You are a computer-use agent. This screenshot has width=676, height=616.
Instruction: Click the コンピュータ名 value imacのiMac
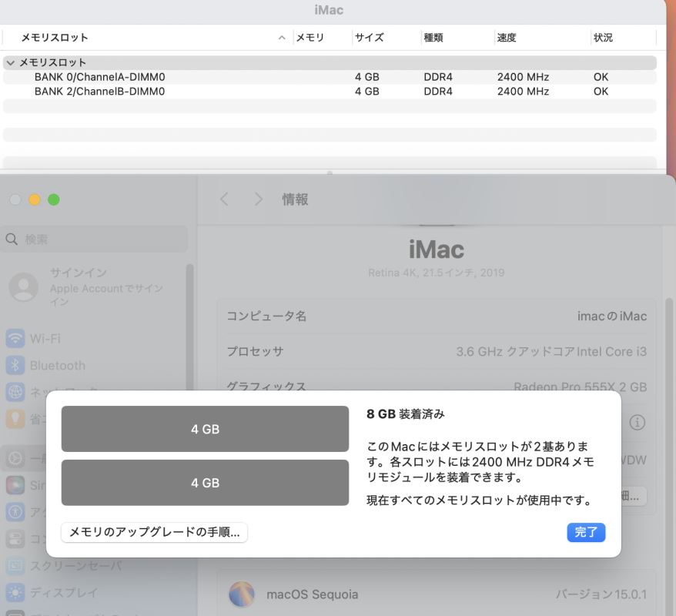612,316
